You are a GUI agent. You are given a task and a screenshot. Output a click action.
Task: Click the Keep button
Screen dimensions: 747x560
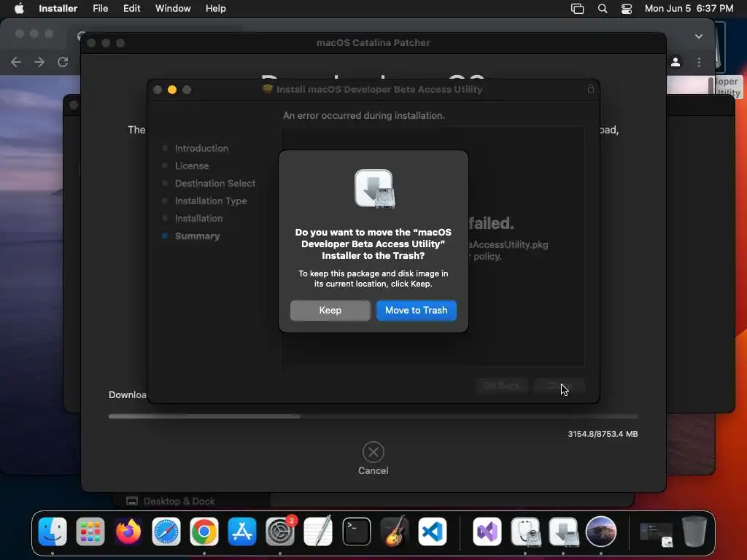(330, 310)
